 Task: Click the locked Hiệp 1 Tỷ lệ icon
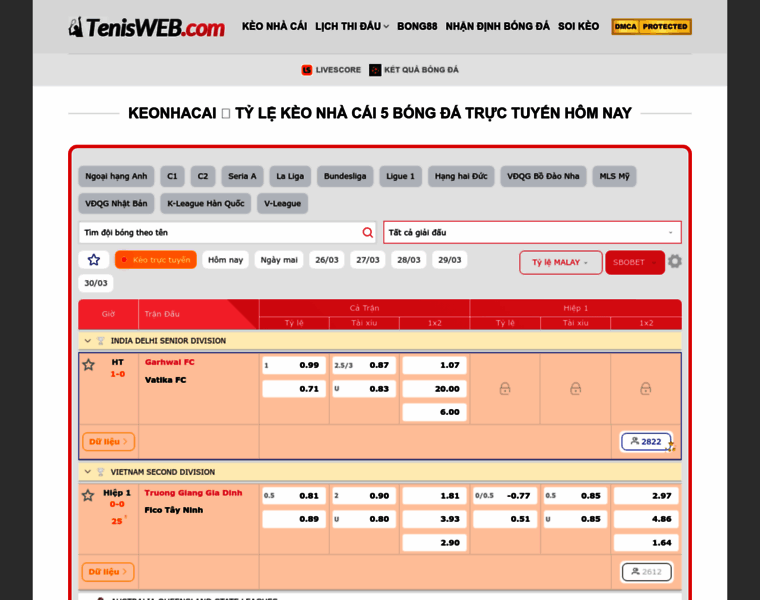point(505,389)
